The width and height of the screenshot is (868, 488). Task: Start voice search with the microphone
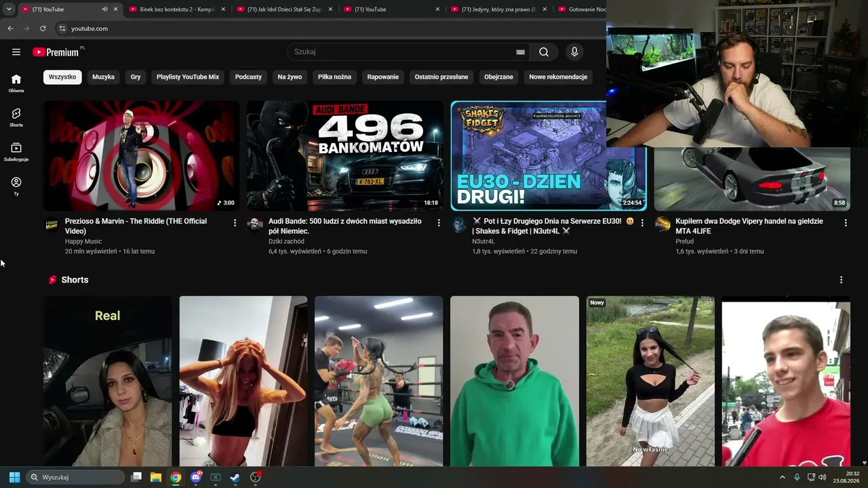574,52
